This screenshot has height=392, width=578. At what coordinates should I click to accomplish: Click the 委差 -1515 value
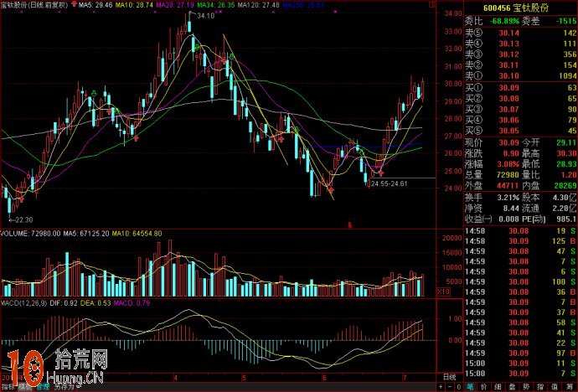(565, 22)
